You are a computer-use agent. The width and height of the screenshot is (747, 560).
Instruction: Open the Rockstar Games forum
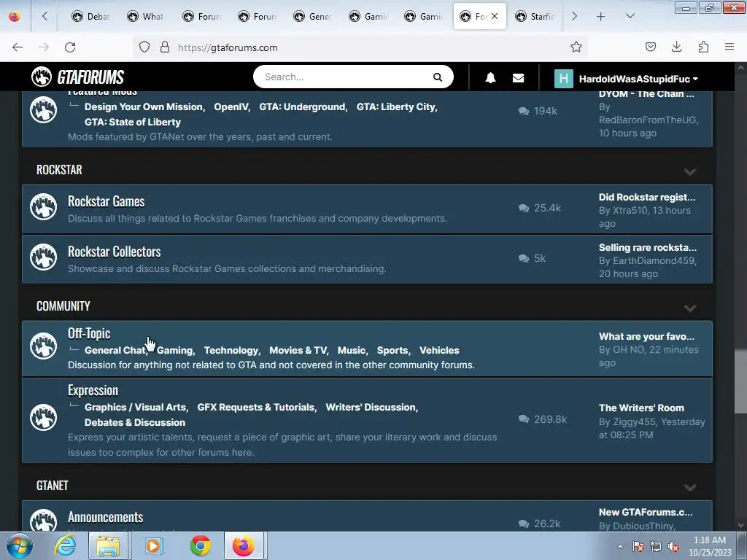[107, 201]
